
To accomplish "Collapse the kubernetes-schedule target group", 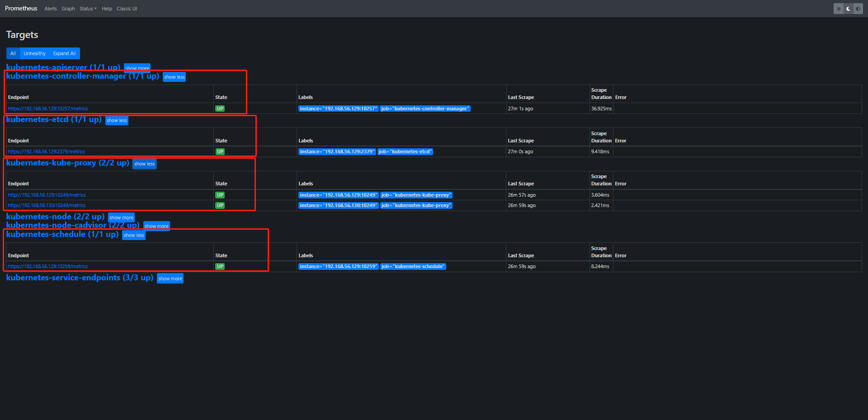I will click(134, 235).
